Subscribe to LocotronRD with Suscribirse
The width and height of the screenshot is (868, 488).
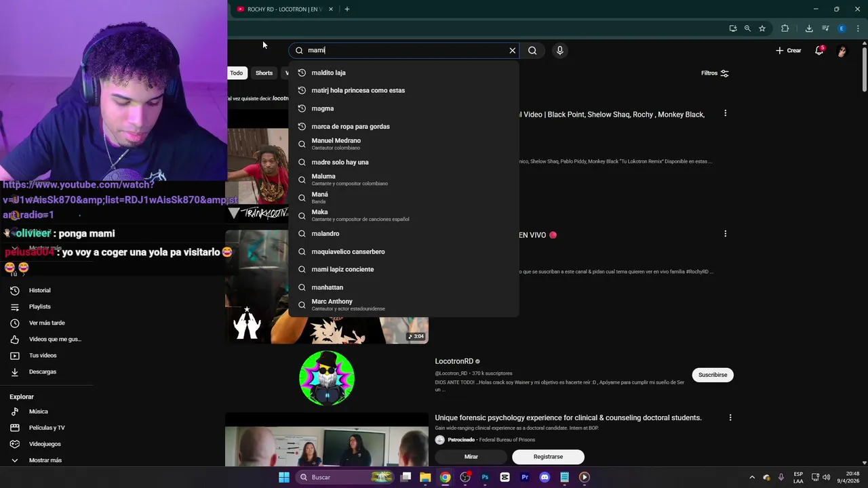click(x=713, y=375)
